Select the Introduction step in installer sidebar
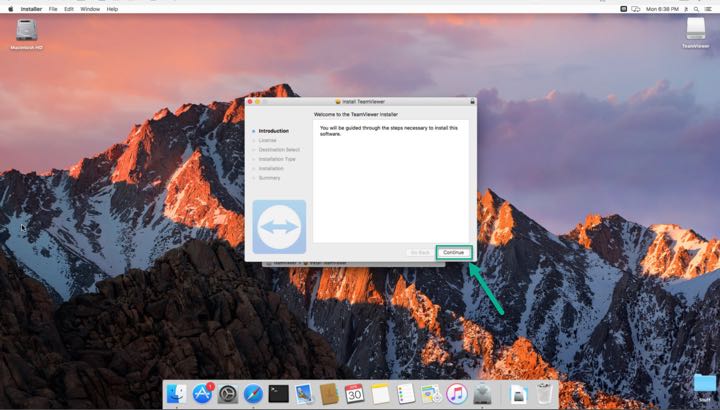720x410 pixels. tap(274, 131)
